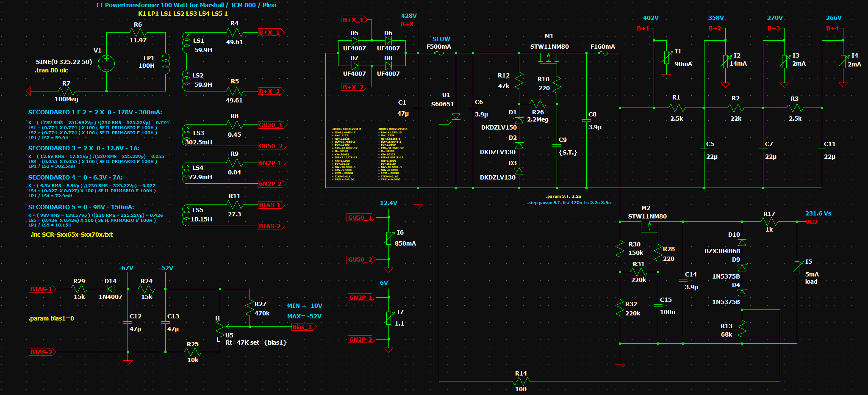Image resolution: width=868 pixels, height=395 pixels.
Task: Click the V1 sine voltage source symbol
Action: pyautogui.click(x=106, y=64)
